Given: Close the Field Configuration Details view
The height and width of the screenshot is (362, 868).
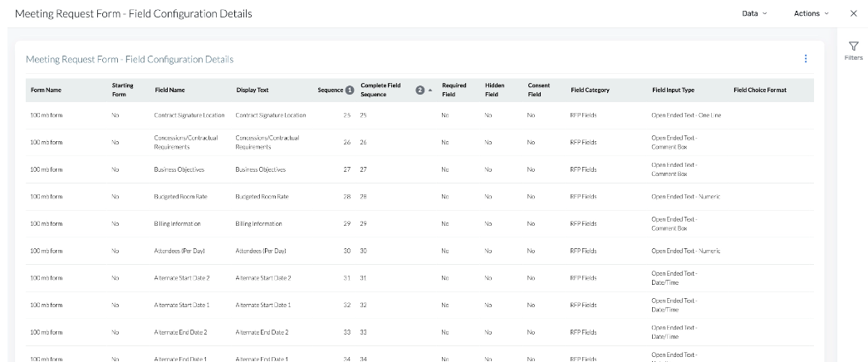Looking at the screenshot, I should (853, 13).
